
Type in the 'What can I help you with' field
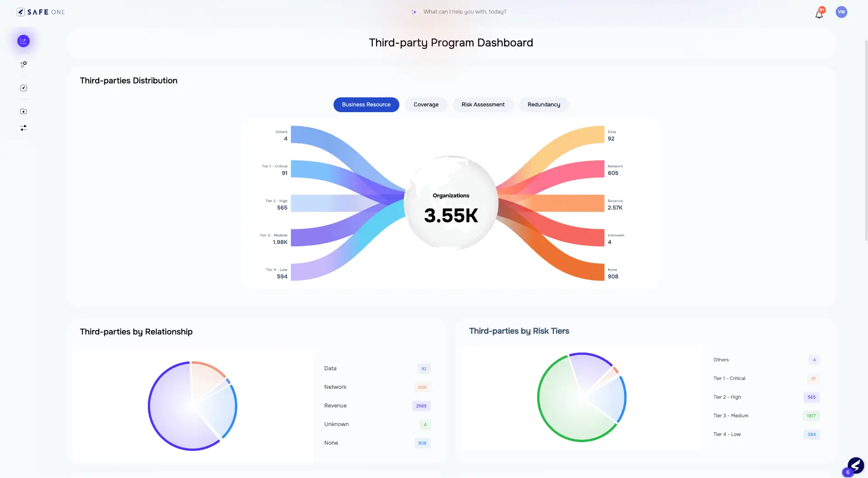[464, 12]
